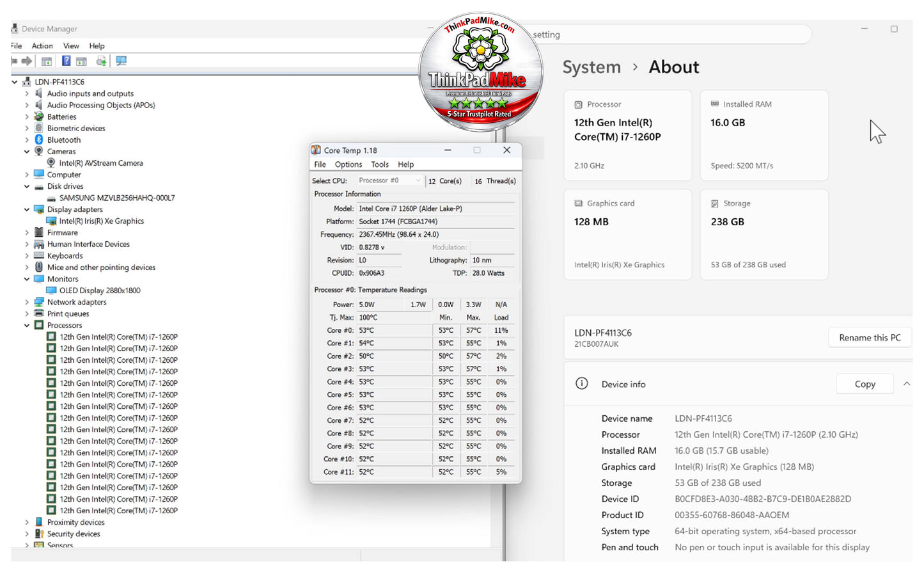924x581 pixels.
Task: Collapse the Processors tree node
Action: [x=27, y=326]
